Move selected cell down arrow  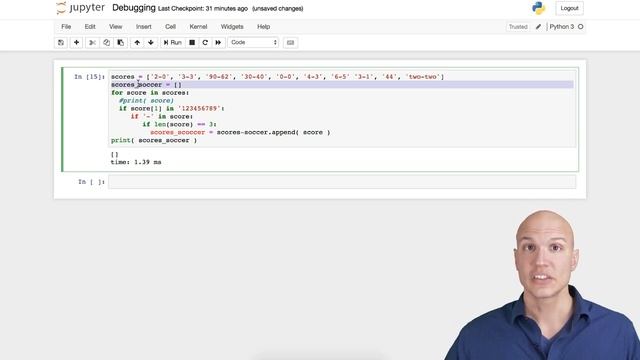click(x=151, y=42)
